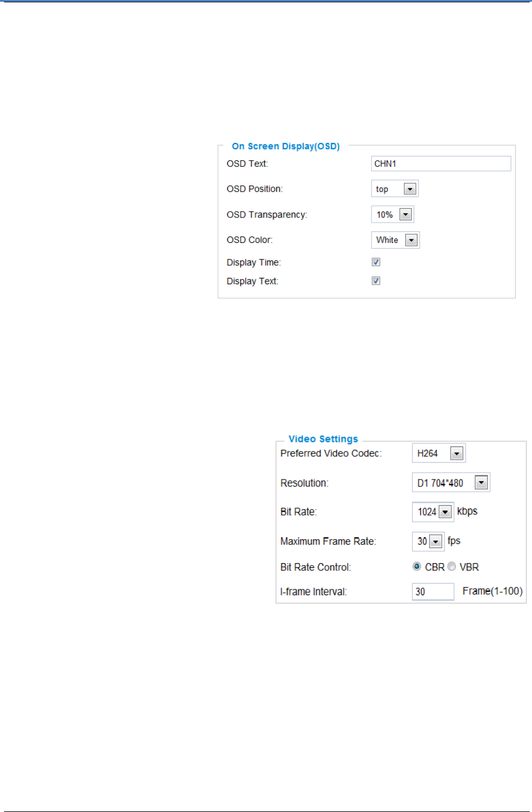Click the 'fps' unit text

point(454,541)
